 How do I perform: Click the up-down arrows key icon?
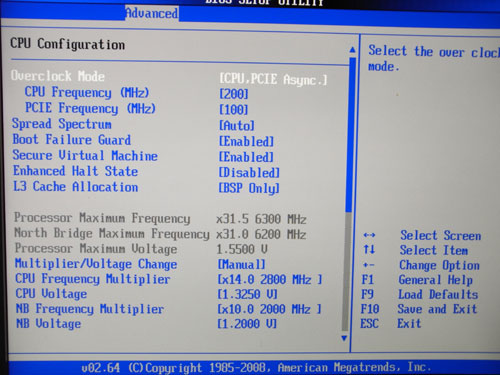[x=369, y=249]
